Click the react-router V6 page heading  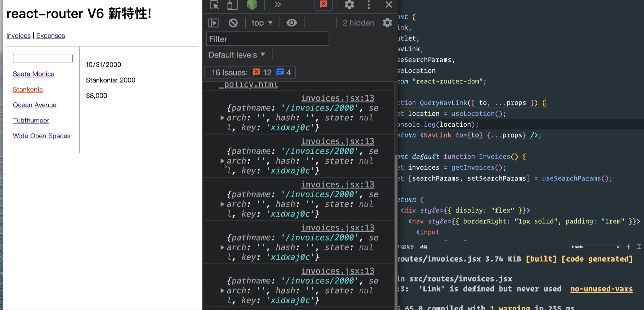79,14
